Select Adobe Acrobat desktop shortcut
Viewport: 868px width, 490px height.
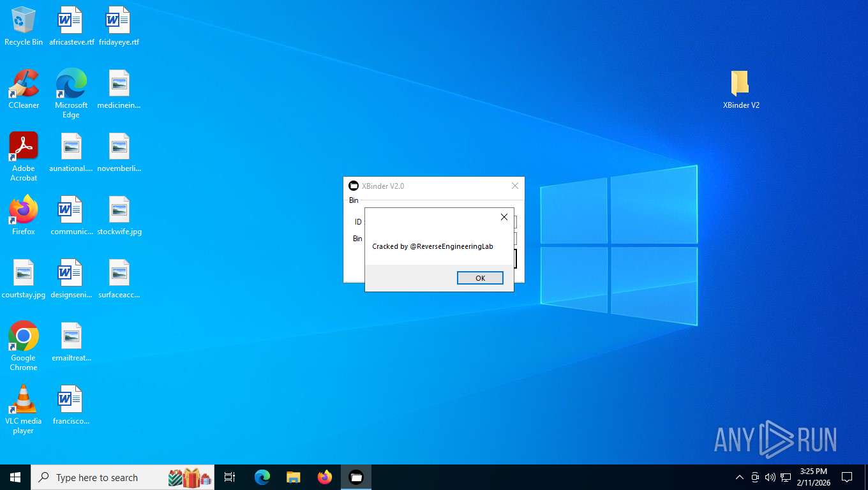pyautogui.click(x=24, y=157)
